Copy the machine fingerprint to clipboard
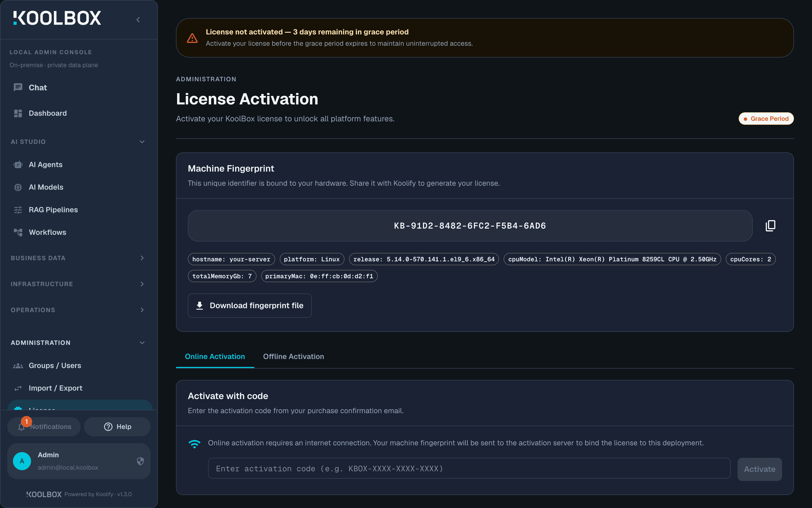 (x=771, y=226)
